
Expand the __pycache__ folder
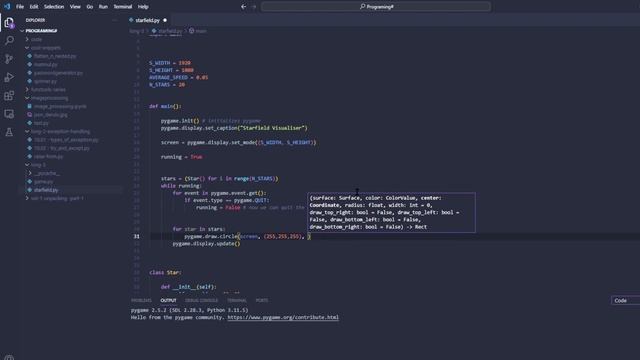(x=47, y=173)
